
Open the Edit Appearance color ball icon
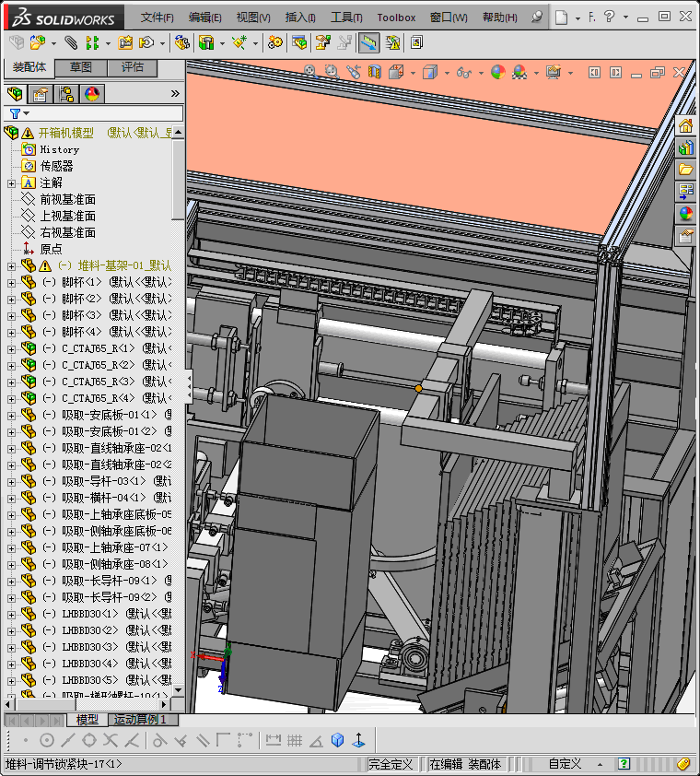[x=497, y=72]
